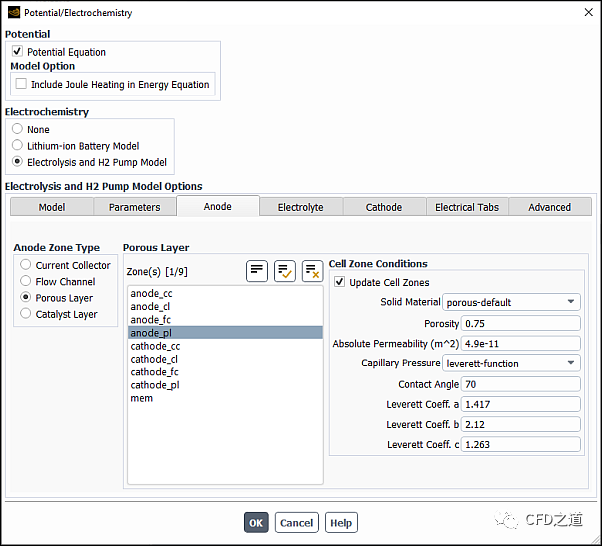
Task: Go to the Electrical Tabs tab
Action: [x=467, y=207]
